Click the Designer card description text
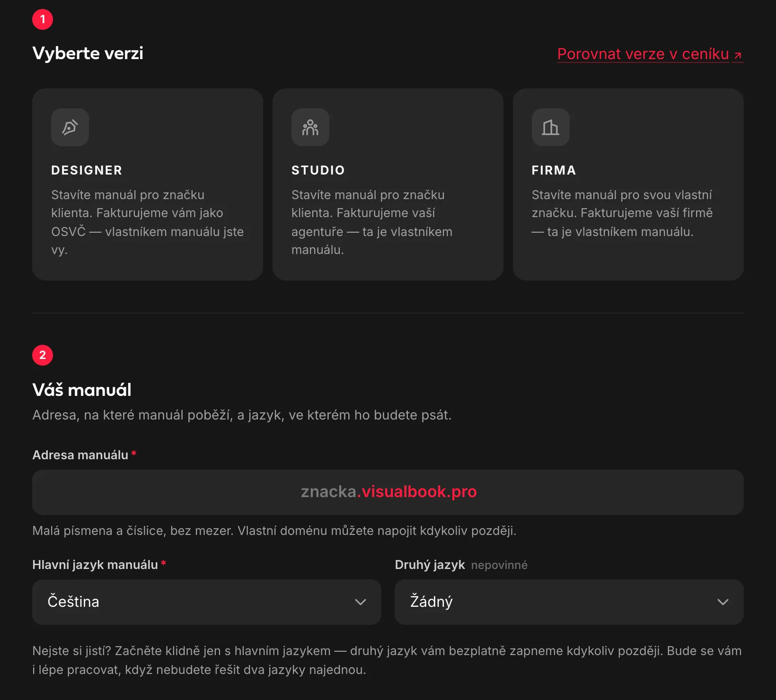Image resolution: width=776 pixels, height=700 pixels. 148,222
